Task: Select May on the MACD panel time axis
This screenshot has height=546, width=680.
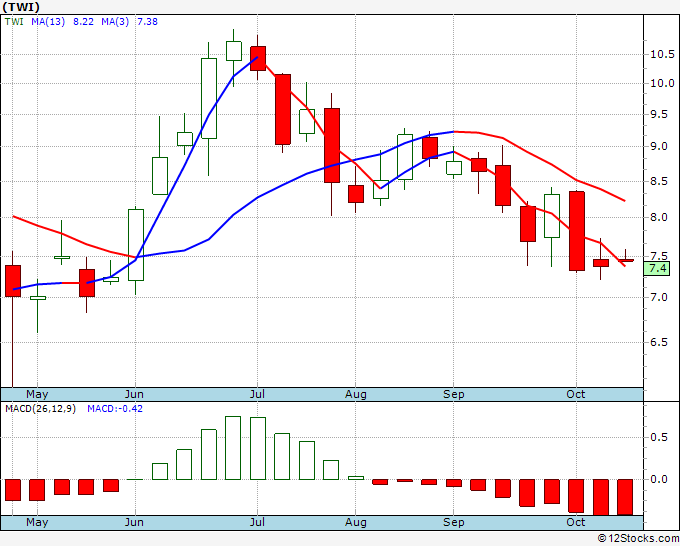Action: click(x=37, y=523)
